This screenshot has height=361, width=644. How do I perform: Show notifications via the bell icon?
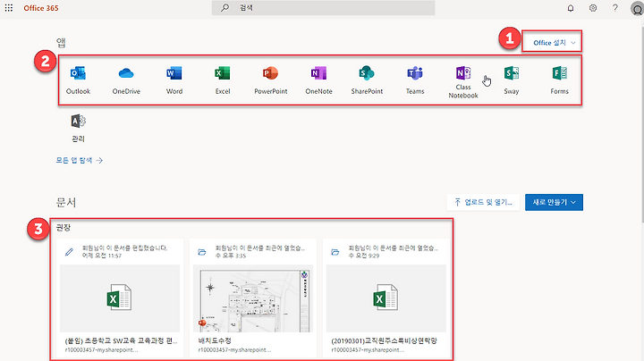[x=571, y=8]
